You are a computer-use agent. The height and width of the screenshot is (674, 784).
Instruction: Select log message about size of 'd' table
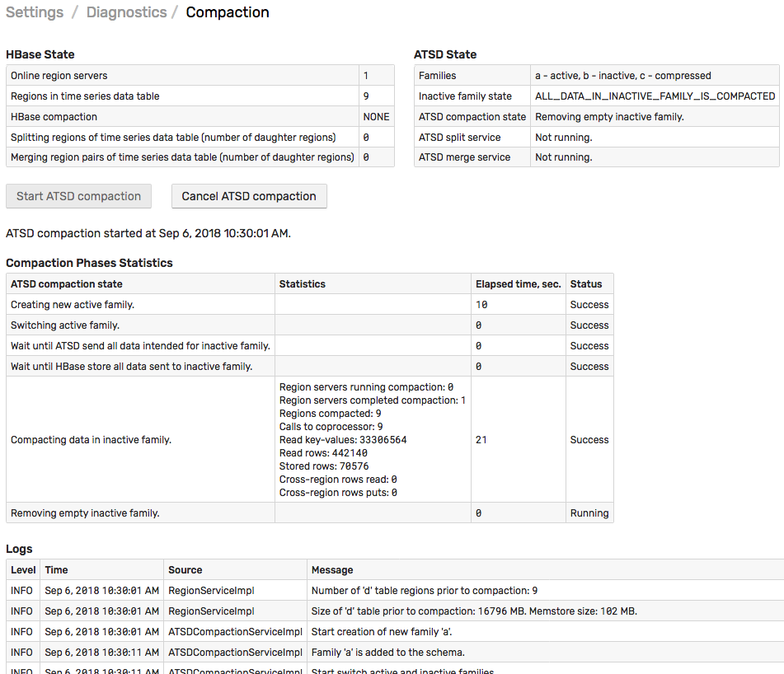click(474, 611)
